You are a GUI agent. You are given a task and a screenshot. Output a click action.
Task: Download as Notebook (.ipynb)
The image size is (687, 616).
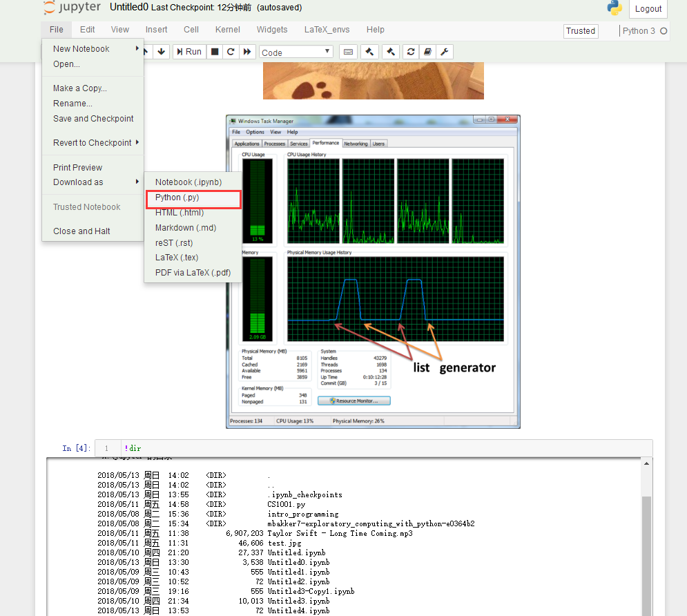(x=193, y=182)
